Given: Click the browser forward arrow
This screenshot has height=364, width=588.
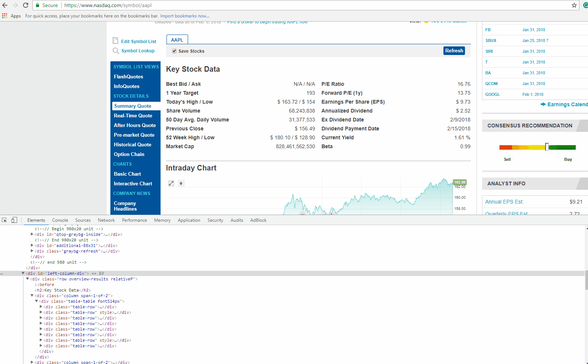Looking at the screenshot, I should tap(15, 5).
